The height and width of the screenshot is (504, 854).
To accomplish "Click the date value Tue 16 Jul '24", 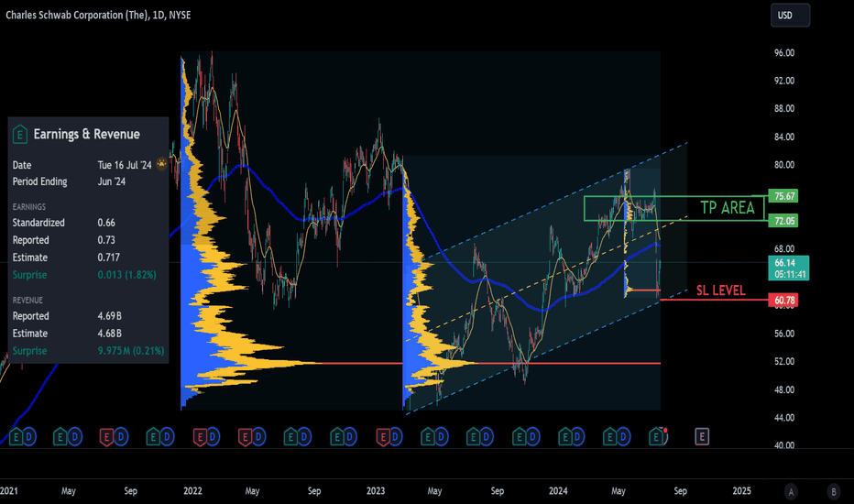I will coord(125,165).
